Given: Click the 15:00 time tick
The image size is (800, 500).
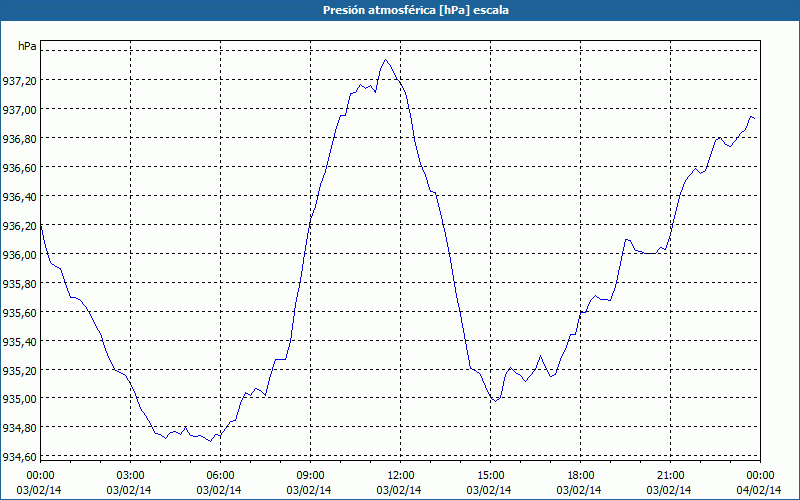Looking at the screenshot, I should pyautogui.click(x=490, y=476).
